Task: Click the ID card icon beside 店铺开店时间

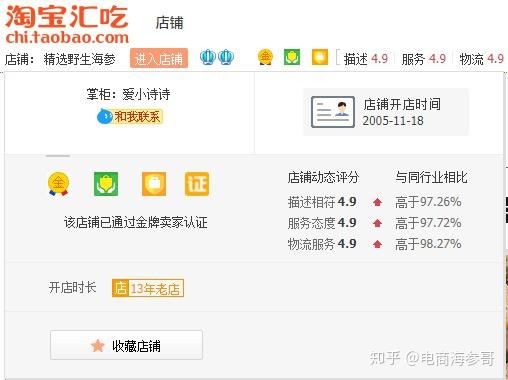Action: (x=333, y=112)
